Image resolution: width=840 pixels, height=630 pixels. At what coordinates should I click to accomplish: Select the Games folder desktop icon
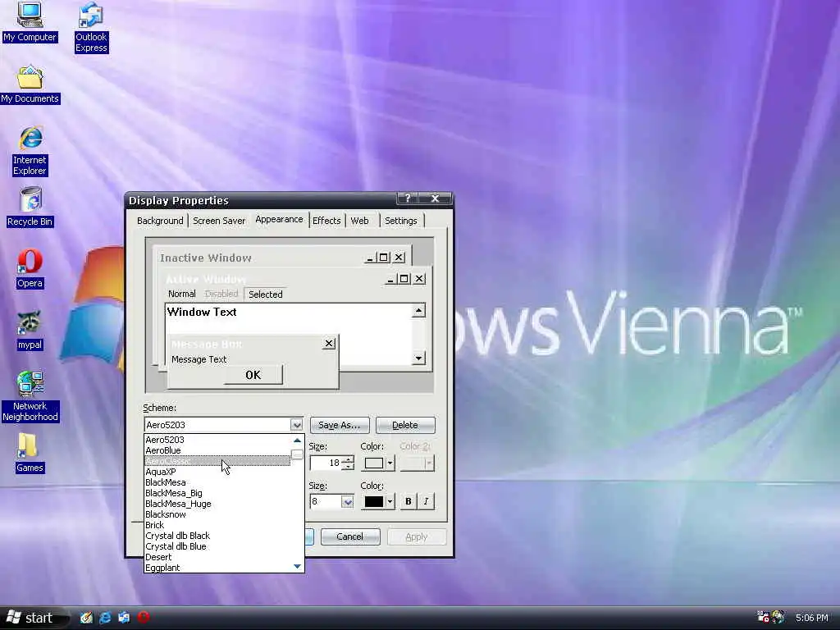click(30, 454)
